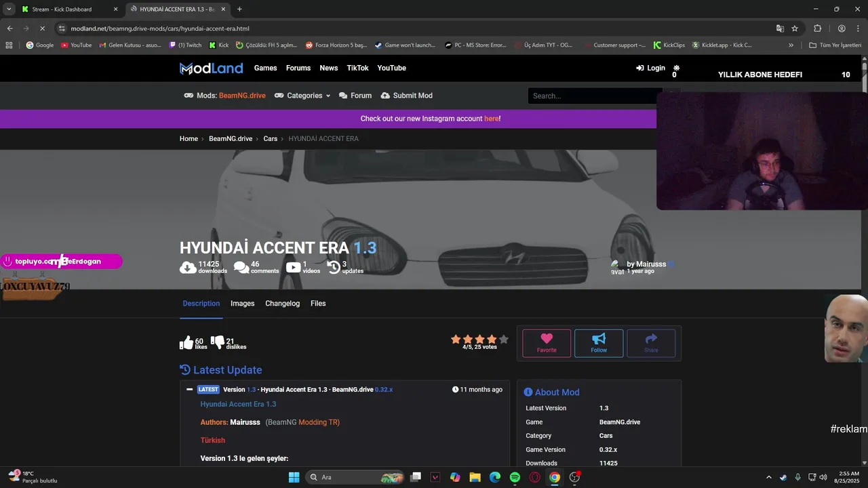The image size is (868, 488).
Task: Click the translate page icon
Action: pyautogui.click(x=780, y=28)
